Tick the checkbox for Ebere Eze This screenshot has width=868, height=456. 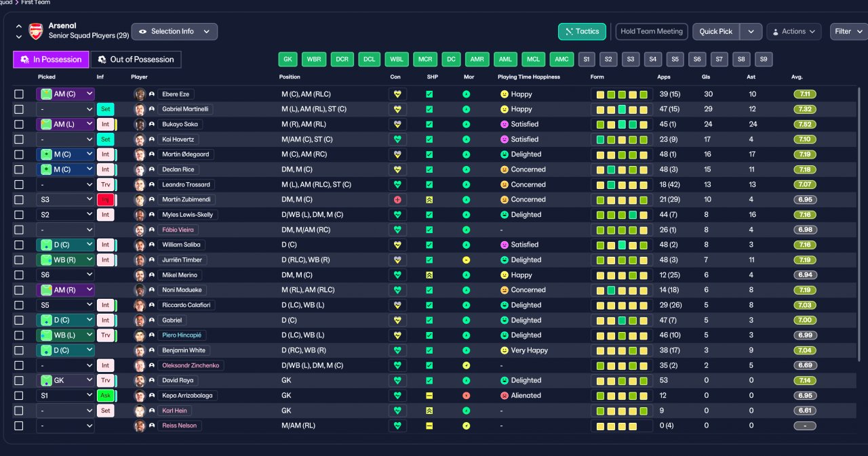19,94
